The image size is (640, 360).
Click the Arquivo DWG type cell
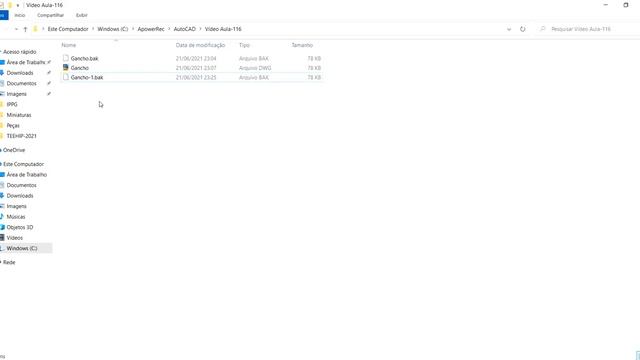[255, 68]
